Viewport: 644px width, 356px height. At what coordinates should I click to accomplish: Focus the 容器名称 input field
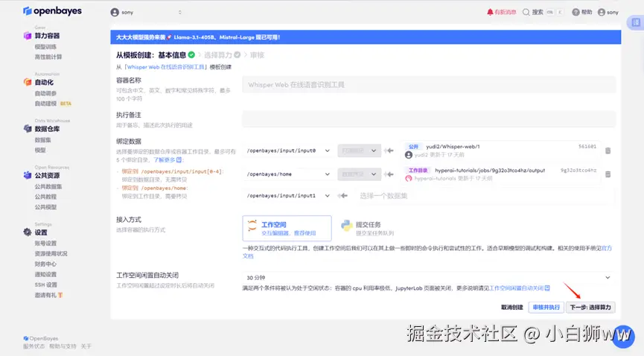[x=429, y=85]
